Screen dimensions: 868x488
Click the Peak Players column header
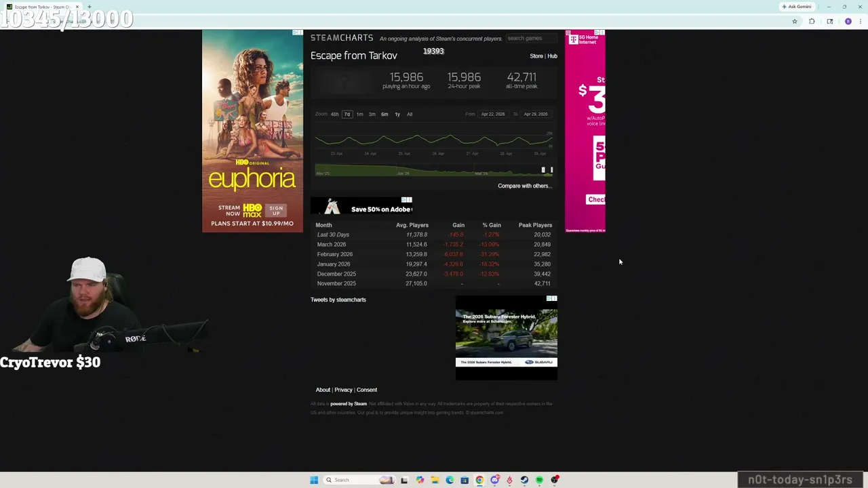click(x=535, y=225)
